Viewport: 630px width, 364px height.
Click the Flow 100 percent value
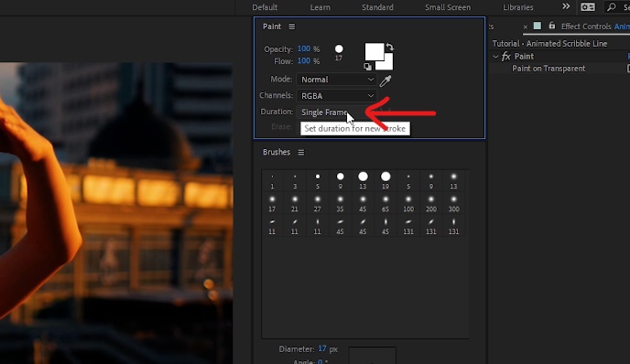pyautogui.click(x=304, y=61)
